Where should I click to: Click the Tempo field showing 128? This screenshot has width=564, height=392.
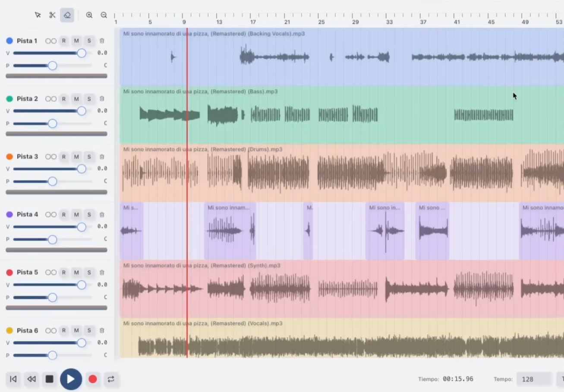[x=534, y=379]
